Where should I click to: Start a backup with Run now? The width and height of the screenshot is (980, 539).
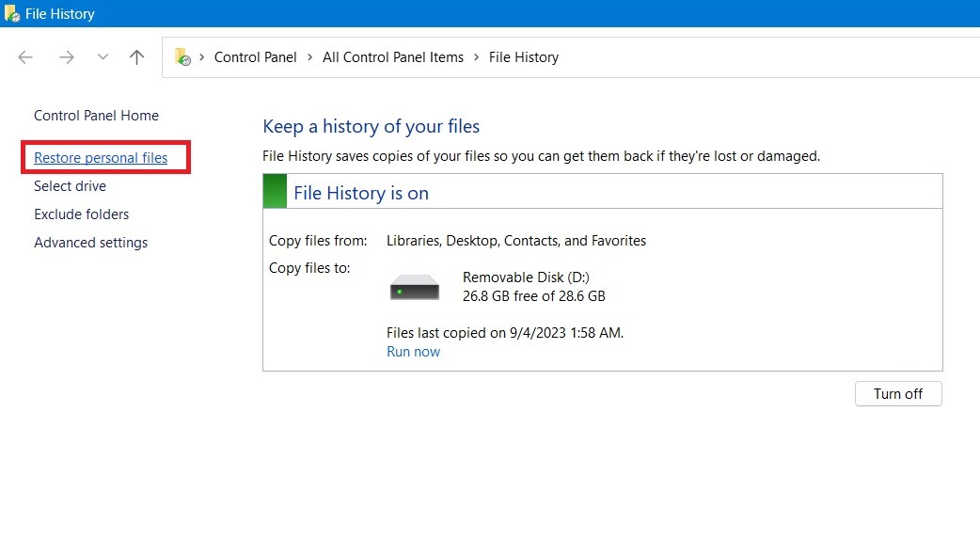[x=413, y=352]
